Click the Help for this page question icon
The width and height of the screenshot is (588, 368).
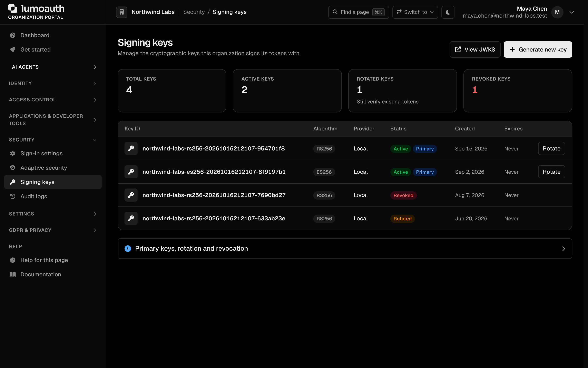[13, 260]
